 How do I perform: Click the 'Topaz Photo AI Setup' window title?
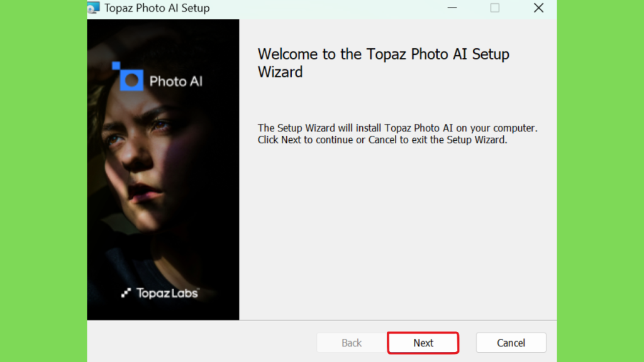tap(157, 8)
